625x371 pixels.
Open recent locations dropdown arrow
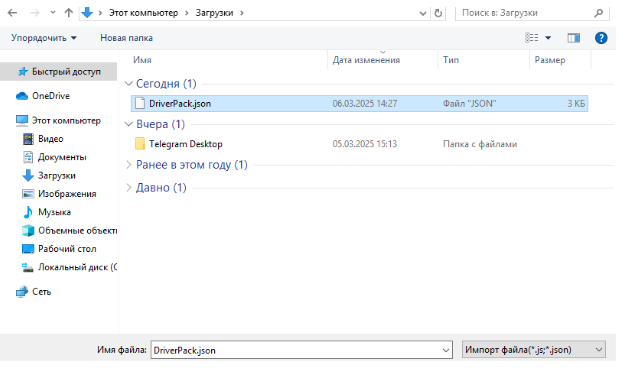tap(53, 13)
